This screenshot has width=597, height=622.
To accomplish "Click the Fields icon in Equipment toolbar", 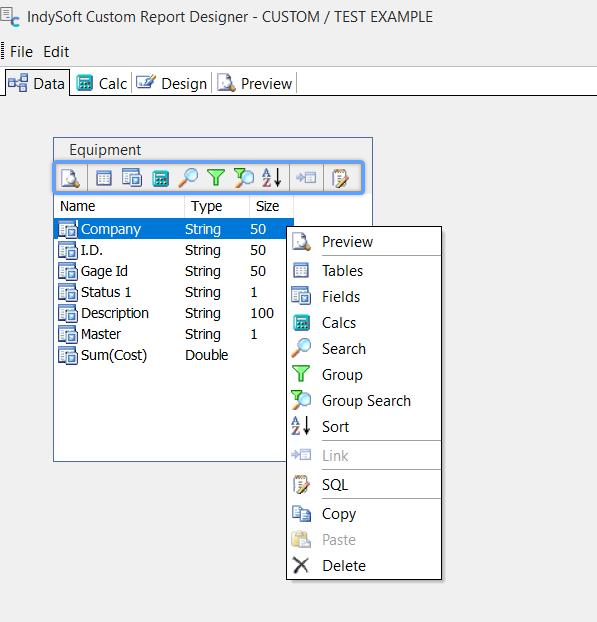I will point(132,177).
